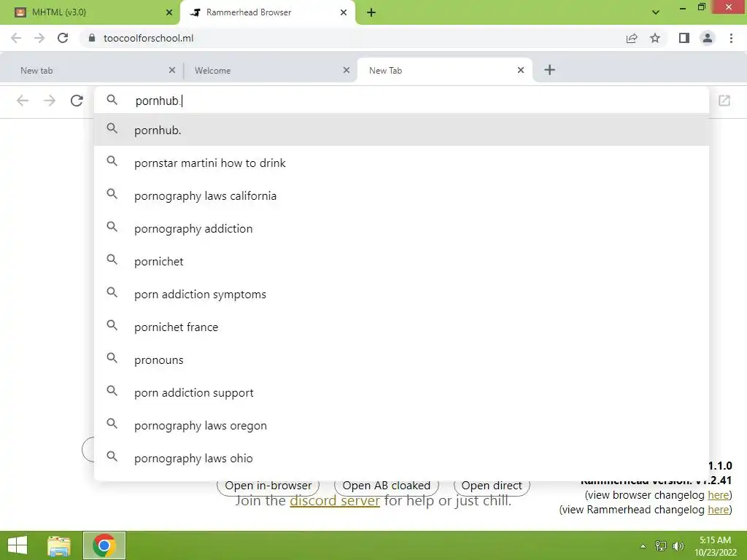The height and width of the screenshot is (560, 747).
Task: Expand Chrome's tab search chevron
Action: (656, 12)
